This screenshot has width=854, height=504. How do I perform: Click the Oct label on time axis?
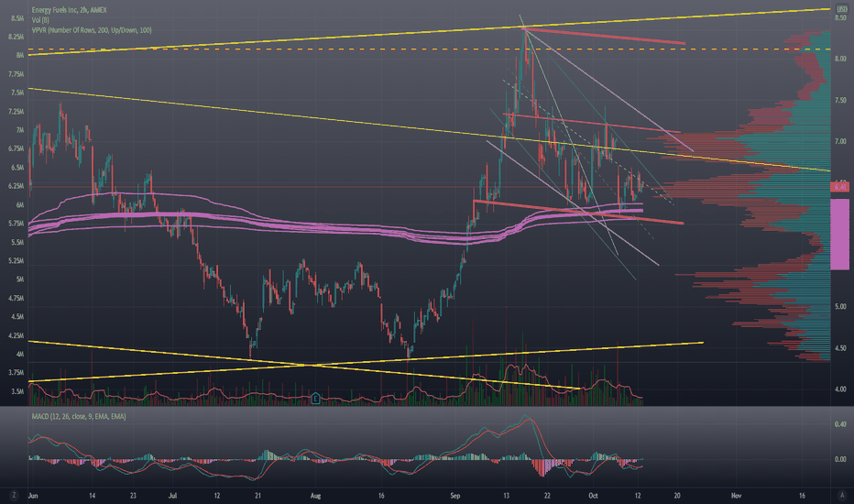point(593,496)
